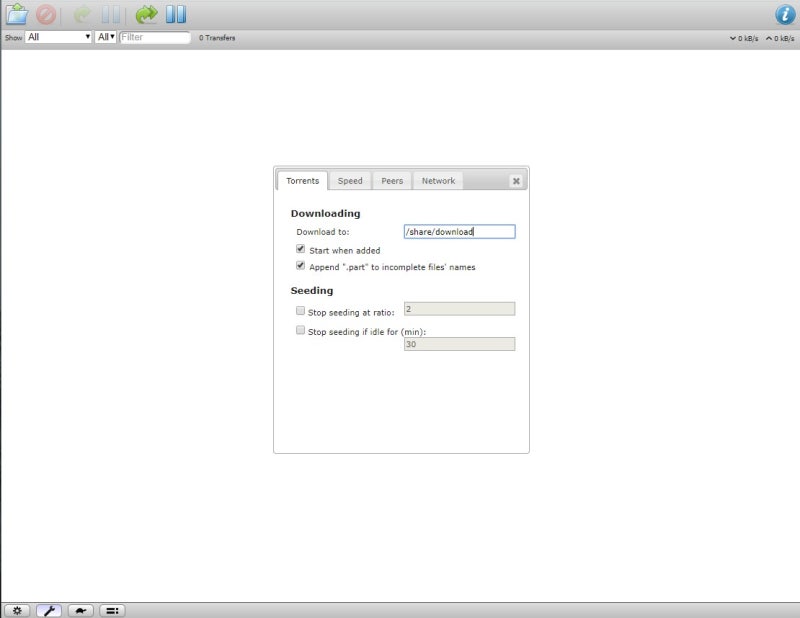The image size is (800, 618).
Task: Enable Stop seeding if idle for
Action: click(300, 330)
